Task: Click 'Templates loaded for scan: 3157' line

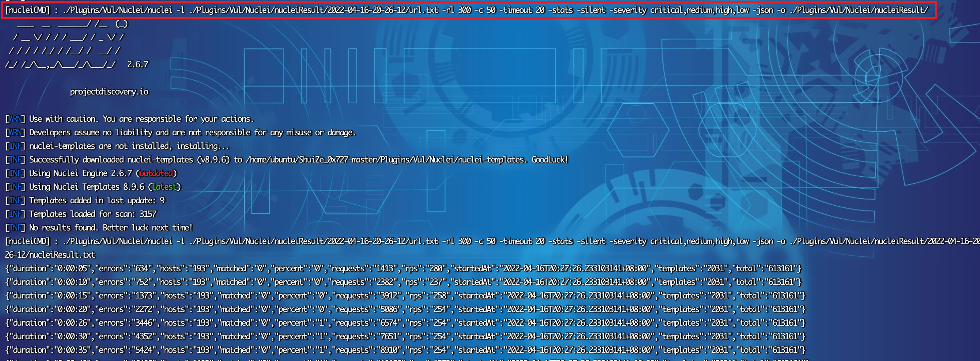Action: [81, 214]
